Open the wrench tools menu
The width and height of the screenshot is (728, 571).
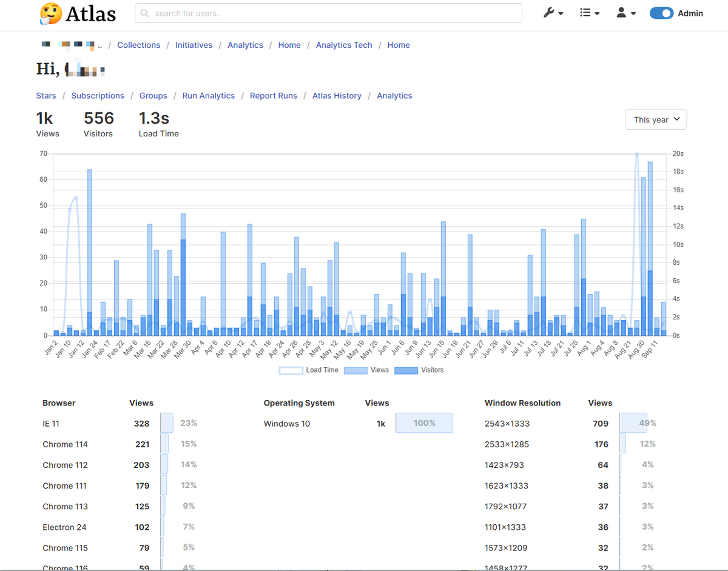coord(550,12)
